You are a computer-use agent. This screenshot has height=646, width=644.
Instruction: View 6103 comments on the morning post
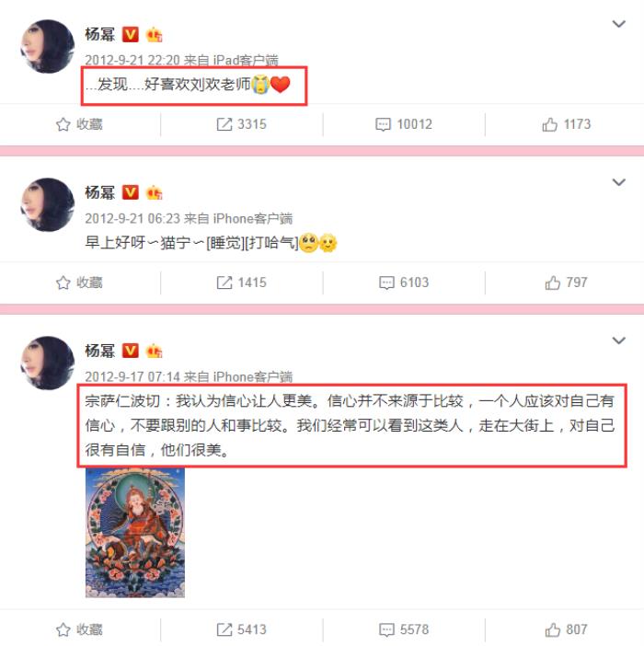tap(404, 283)
